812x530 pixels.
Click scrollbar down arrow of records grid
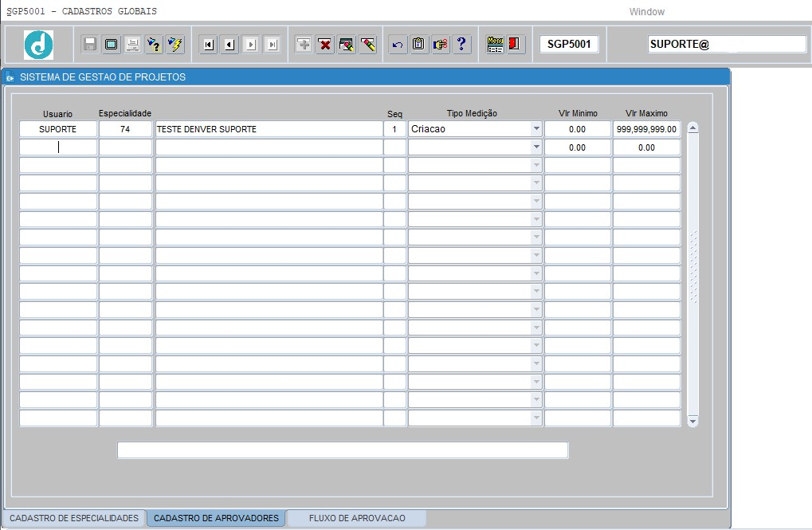(x=693, y=421)
